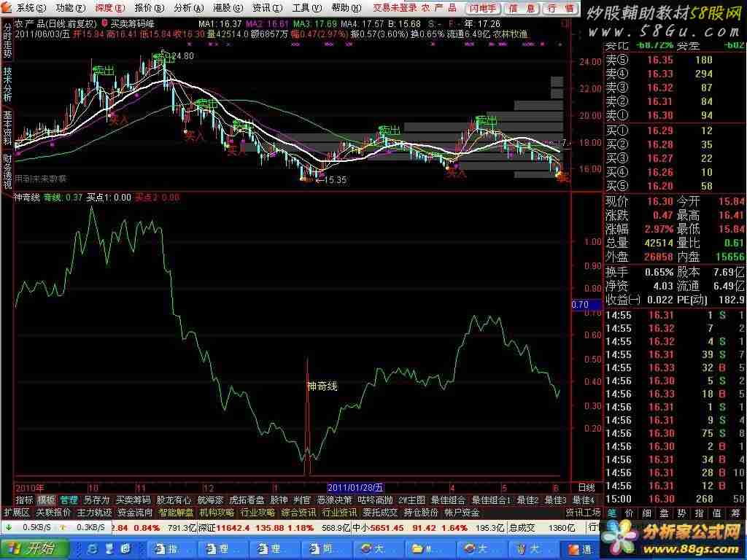The image size is (747, 560).
Task: Switch to the 技术分析 side tab
Action: (x=7, y=85)
